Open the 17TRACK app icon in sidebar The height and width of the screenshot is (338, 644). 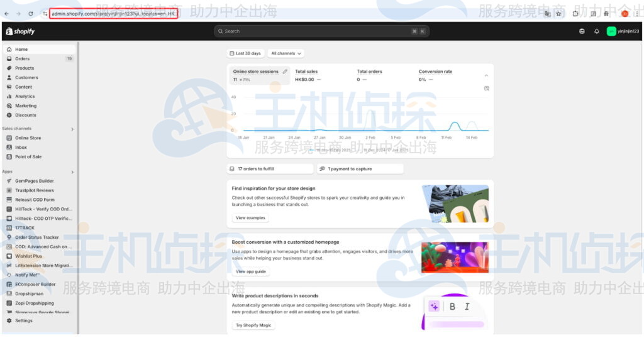(9, 228)
